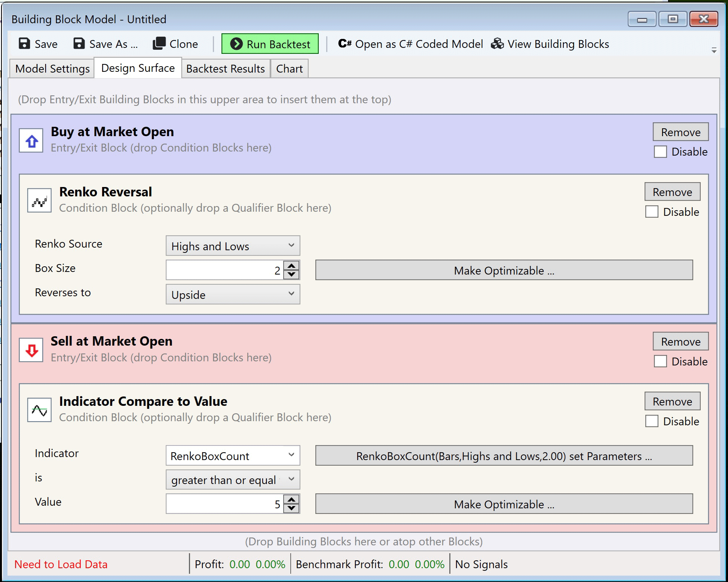The width and height of the screenshot is (728, 582).
Task: Click the 'Renko Source' label
Action: point(68,244)
